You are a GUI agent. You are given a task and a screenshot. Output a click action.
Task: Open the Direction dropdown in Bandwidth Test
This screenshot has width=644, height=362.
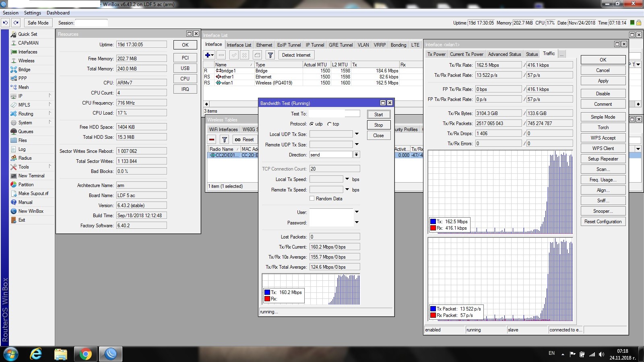[356, 155]
